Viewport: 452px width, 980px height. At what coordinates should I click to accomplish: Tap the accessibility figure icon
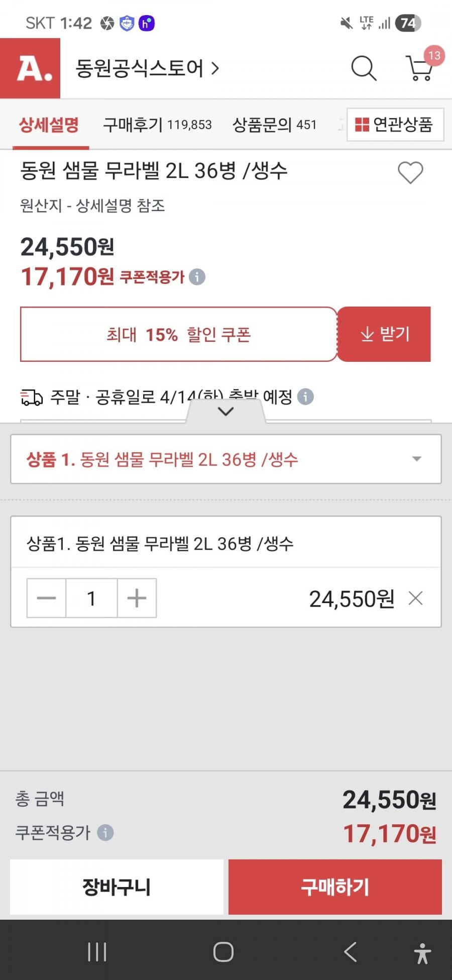[x=422, y=953]
